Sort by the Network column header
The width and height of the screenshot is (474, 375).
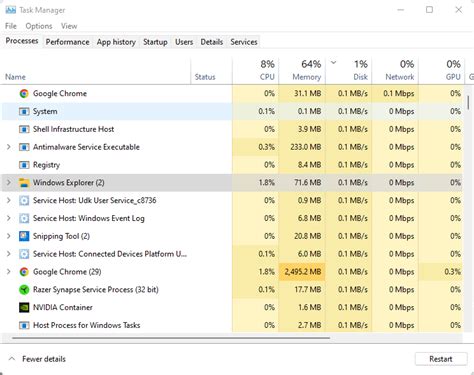(x=395, y=71)
